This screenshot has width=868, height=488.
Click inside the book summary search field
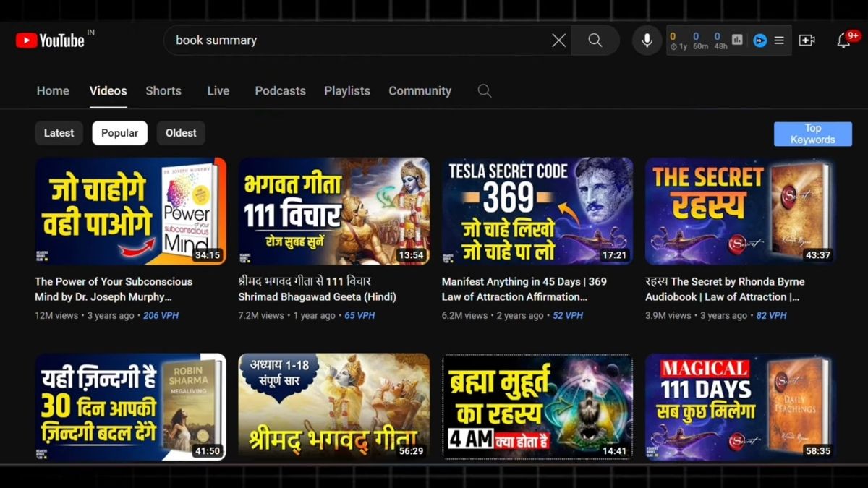[362, 40]
